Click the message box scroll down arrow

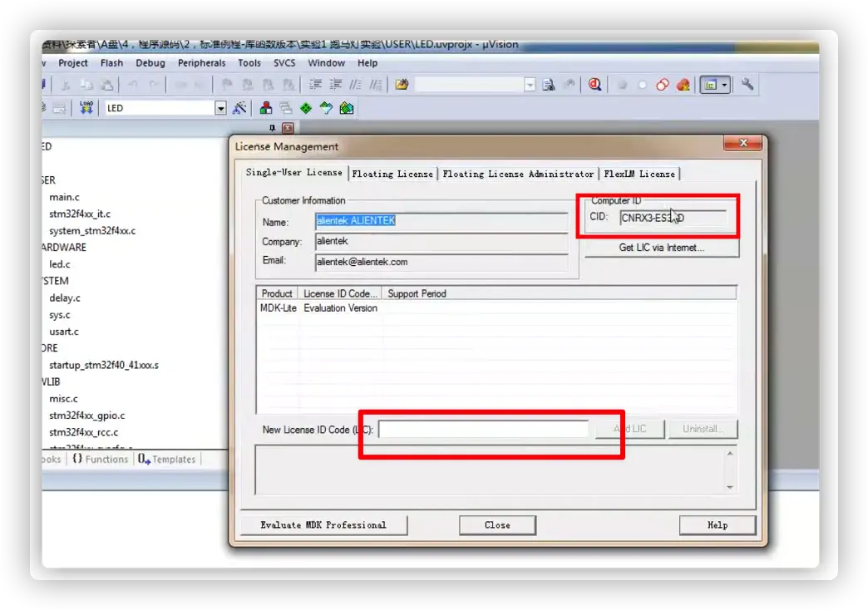point(730,487)
